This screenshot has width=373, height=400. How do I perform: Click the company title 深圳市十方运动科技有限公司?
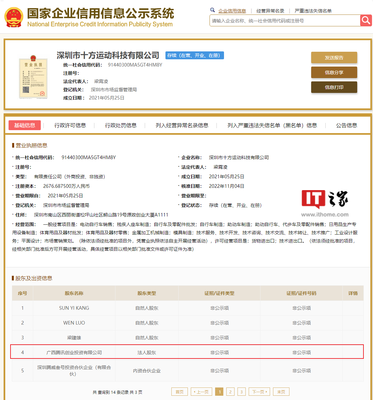coord(108,55)
